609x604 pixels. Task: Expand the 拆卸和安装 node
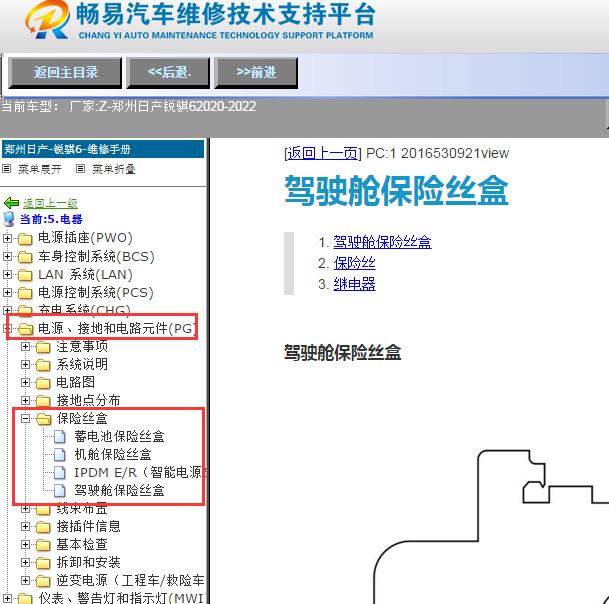tap(25, 562)
